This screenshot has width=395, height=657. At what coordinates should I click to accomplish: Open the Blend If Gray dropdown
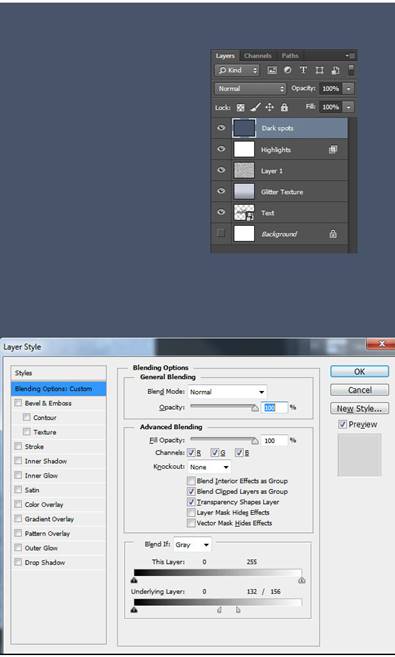pos(192,545)
